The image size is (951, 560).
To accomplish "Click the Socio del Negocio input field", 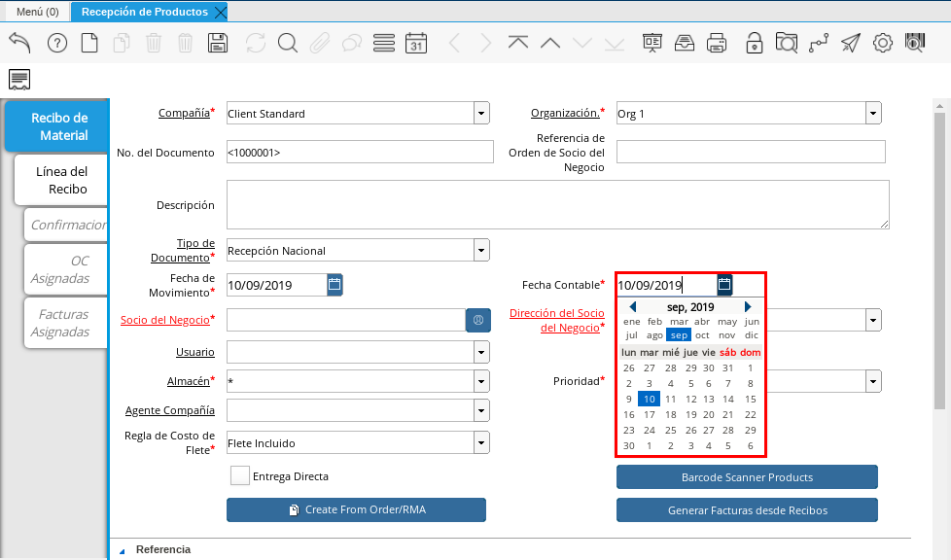I will point(346,320).
